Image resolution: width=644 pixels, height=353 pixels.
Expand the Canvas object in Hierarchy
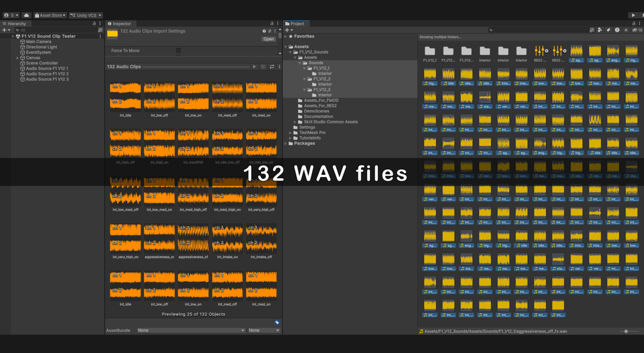(x=18, y=58)
